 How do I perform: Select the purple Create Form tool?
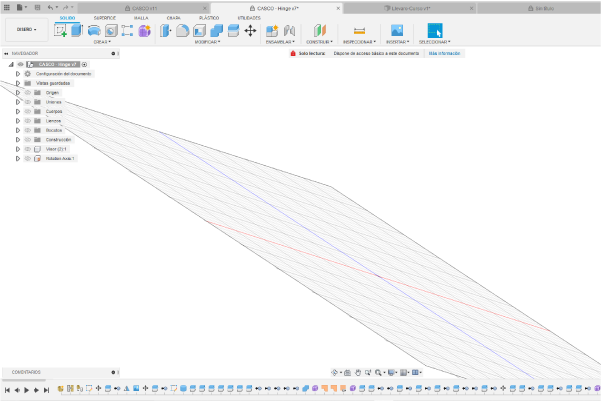coord(145,30)
